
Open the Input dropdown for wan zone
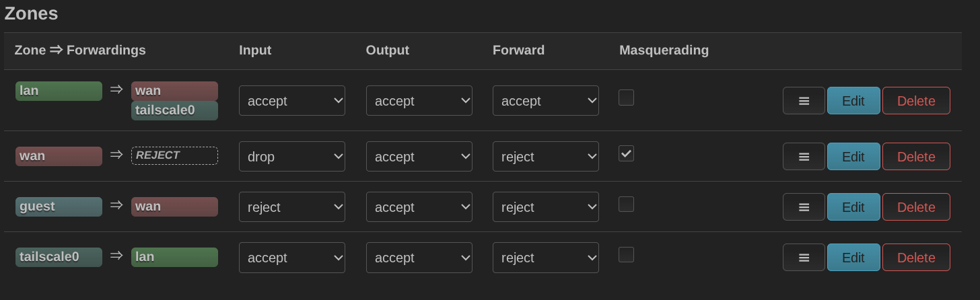click(292, 157)
